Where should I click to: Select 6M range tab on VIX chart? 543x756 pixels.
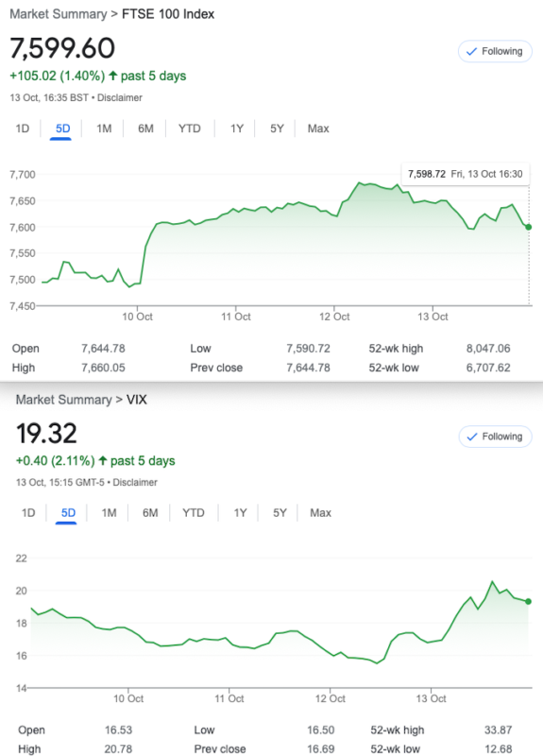pos(150,513)
